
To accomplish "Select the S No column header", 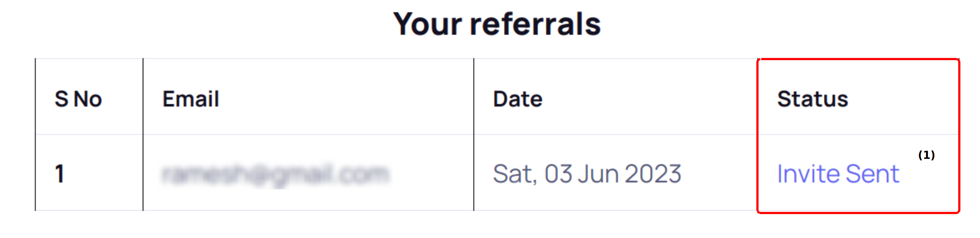I will (x=78, y=99).
